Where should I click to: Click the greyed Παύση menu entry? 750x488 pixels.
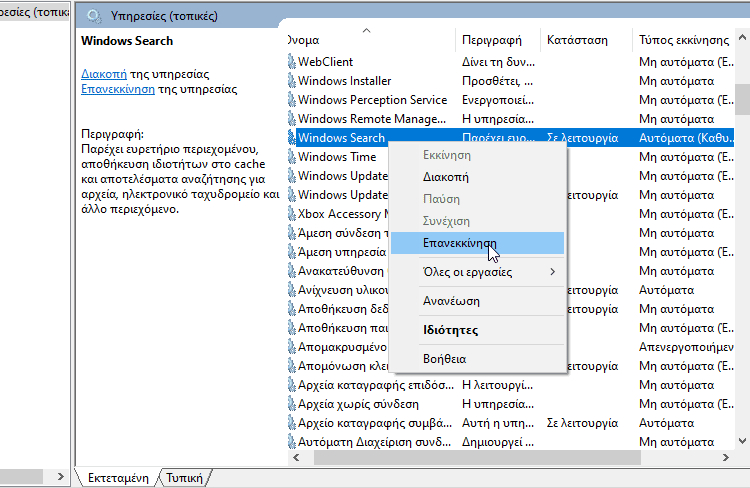(477, 199)
